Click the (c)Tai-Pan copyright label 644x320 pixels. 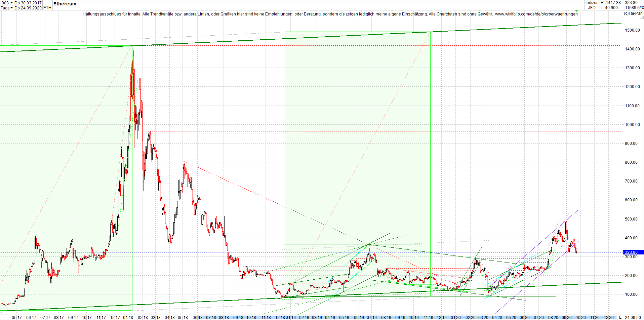click(633, 13)
